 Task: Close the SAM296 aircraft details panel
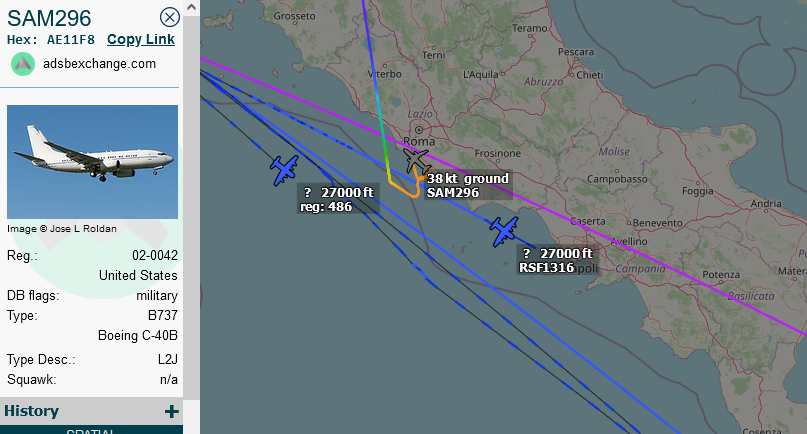[169, 18]
